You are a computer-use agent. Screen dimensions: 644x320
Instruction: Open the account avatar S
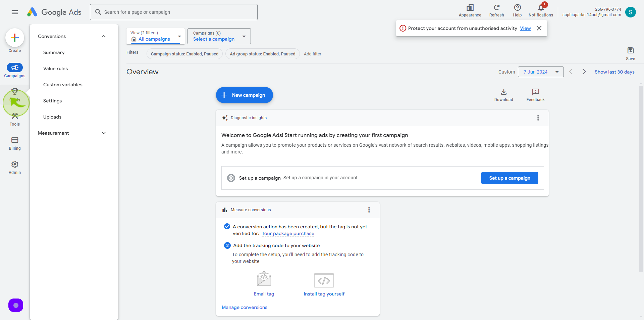[631, 12]
